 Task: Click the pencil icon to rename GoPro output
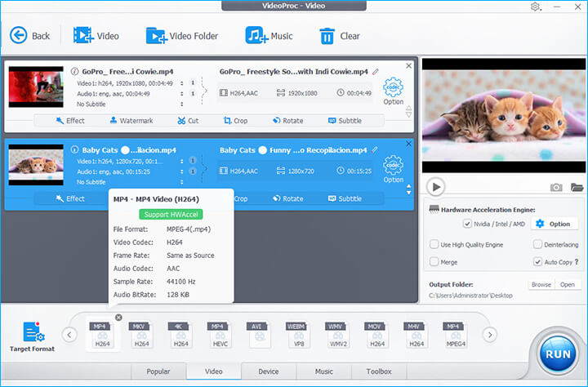click(x=375, y=72)
